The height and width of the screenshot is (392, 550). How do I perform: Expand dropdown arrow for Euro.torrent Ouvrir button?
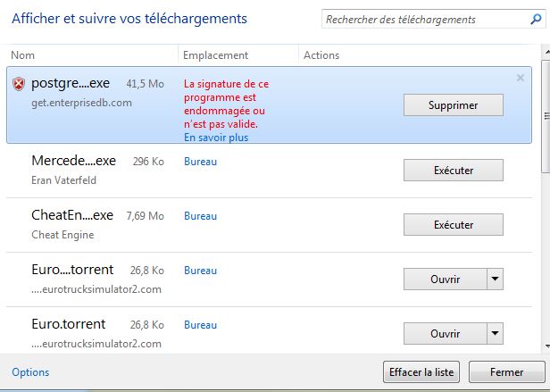tap(495, 333)
